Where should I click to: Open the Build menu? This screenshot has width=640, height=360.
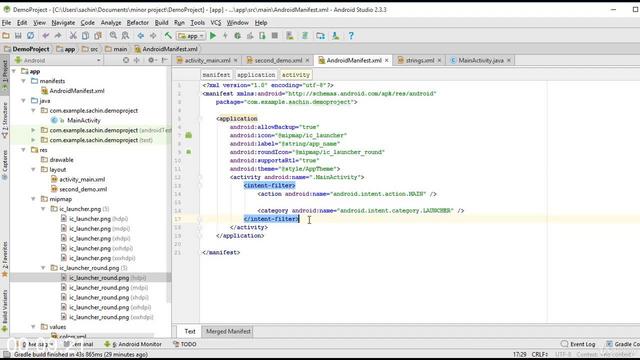(x=161, y=23)
